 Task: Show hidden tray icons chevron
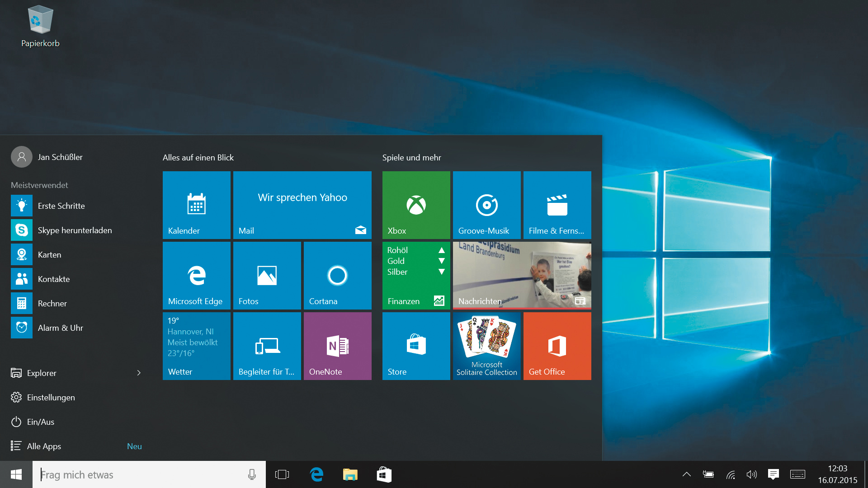686,474
